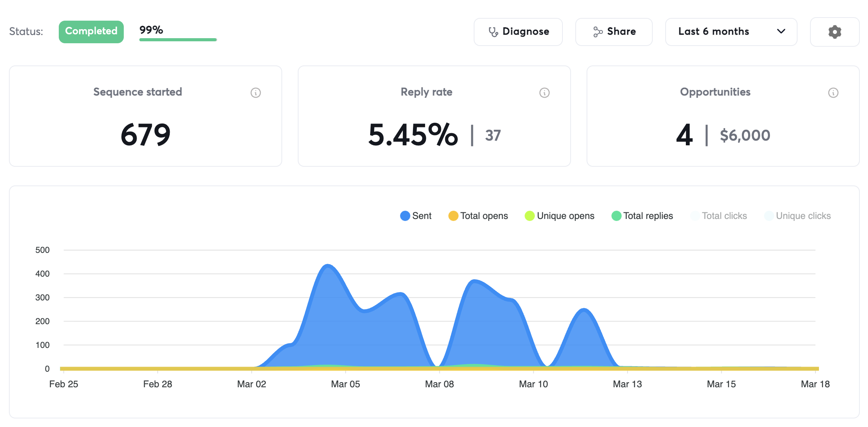Enable the Unique clicks legend series
Viewport: 868px width, 427px height.
coord(798,216)
